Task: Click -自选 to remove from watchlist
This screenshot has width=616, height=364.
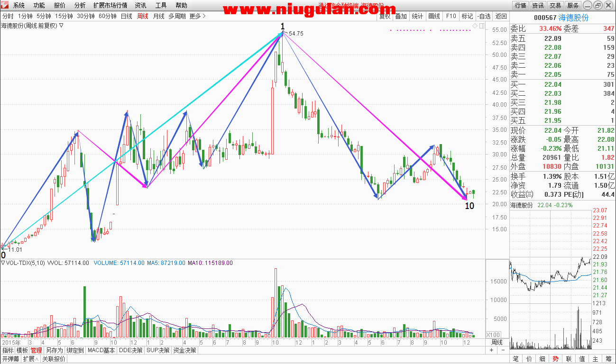Action: click(x=484, y=16)
